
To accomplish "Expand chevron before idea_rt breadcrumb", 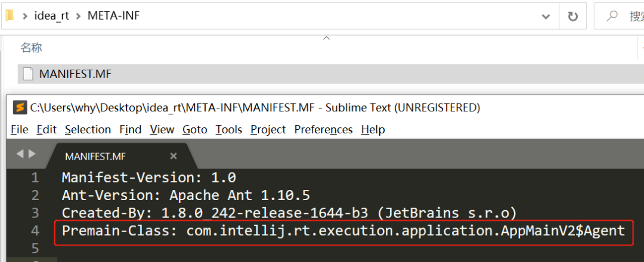I will click(25, 17).
